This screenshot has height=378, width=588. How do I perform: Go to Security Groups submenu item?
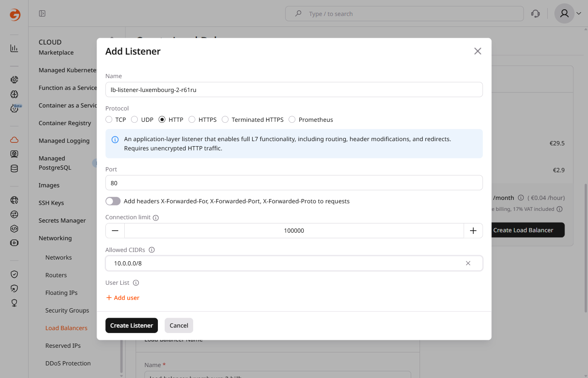(67, 310)
